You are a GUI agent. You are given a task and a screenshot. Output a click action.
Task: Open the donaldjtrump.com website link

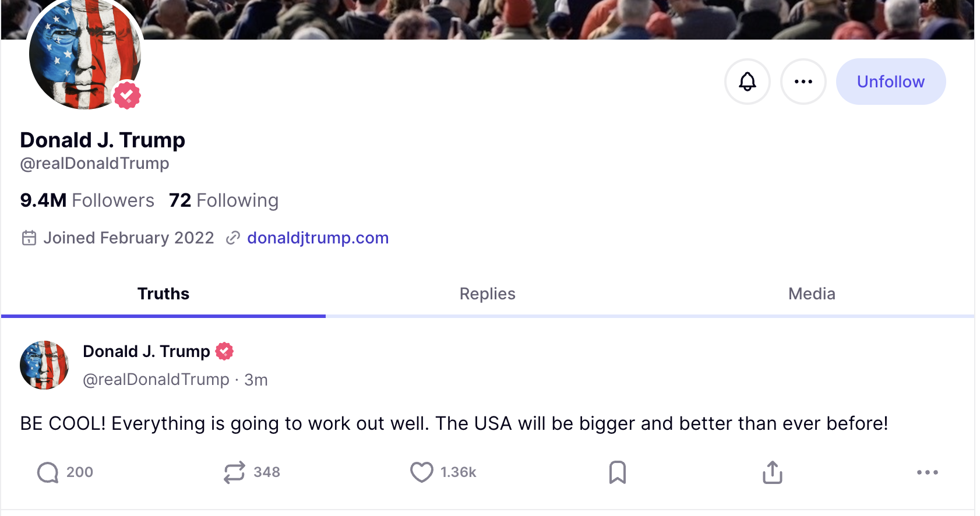(x=318, y=238)
